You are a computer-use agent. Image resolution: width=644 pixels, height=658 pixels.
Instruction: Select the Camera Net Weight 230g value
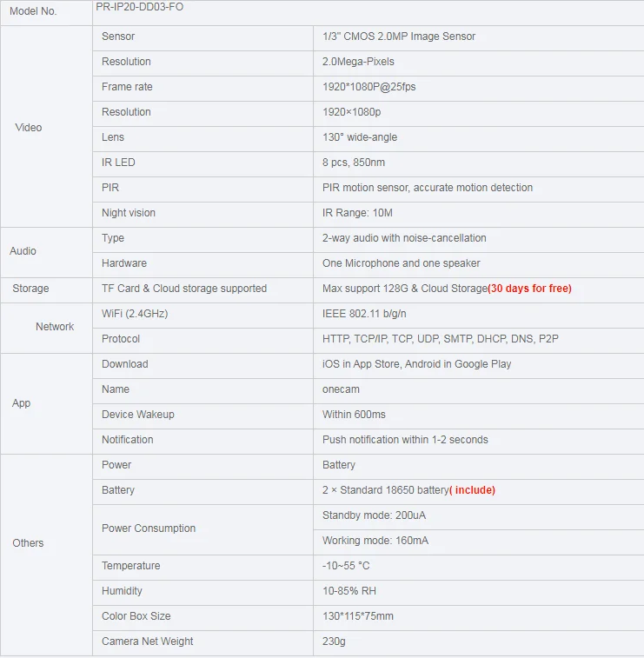point(334,641)
